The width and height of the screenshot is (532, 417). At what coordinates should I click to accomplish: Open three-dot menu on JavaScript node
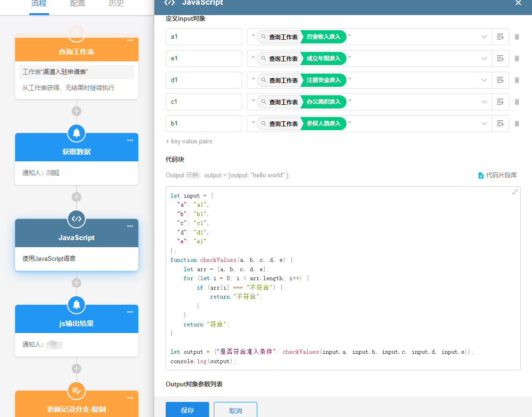point(130,226)
